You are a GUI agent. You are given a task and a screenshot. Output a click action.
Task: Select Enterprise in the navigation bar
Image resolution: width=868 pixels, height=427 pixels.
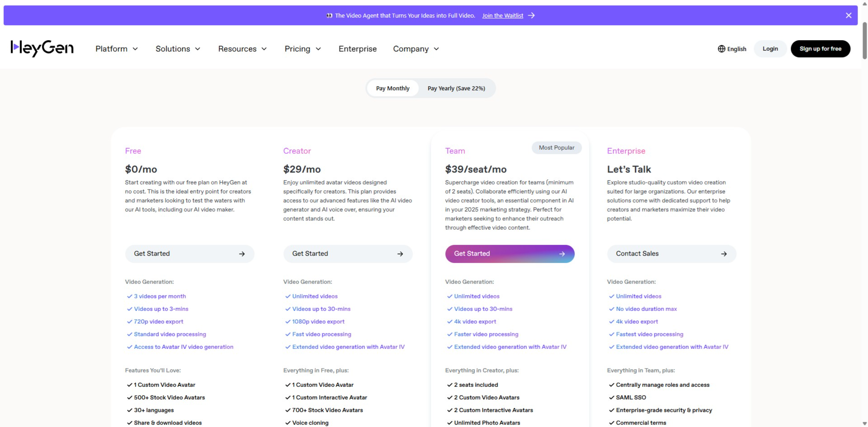357,48
